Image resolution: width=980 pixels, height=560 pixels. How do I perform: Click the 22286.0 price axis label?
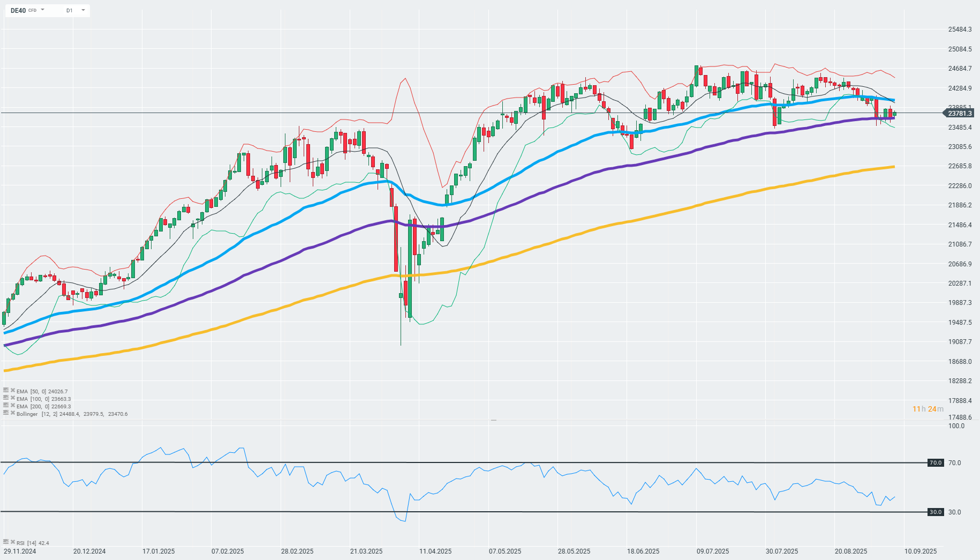(960, 186)
